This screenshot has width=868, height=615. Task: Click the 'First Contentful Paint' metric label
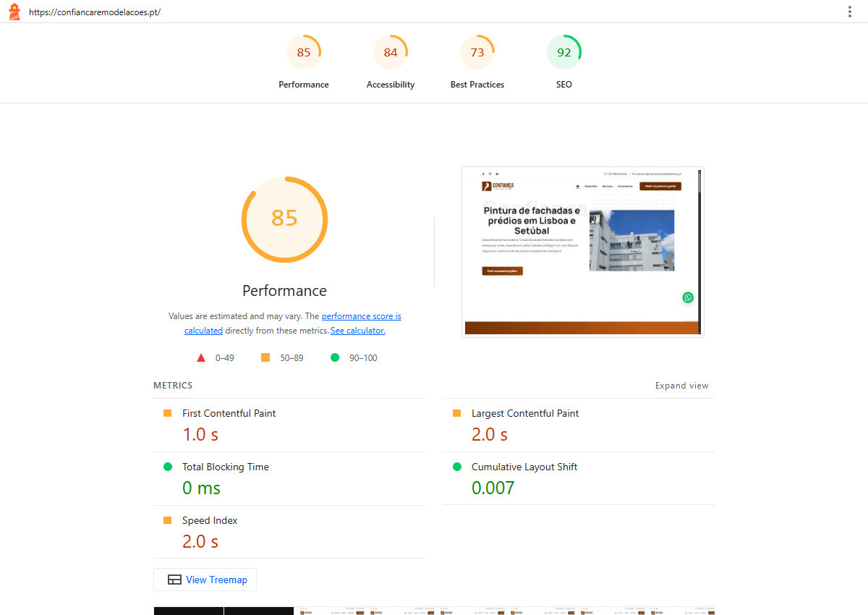229,413
